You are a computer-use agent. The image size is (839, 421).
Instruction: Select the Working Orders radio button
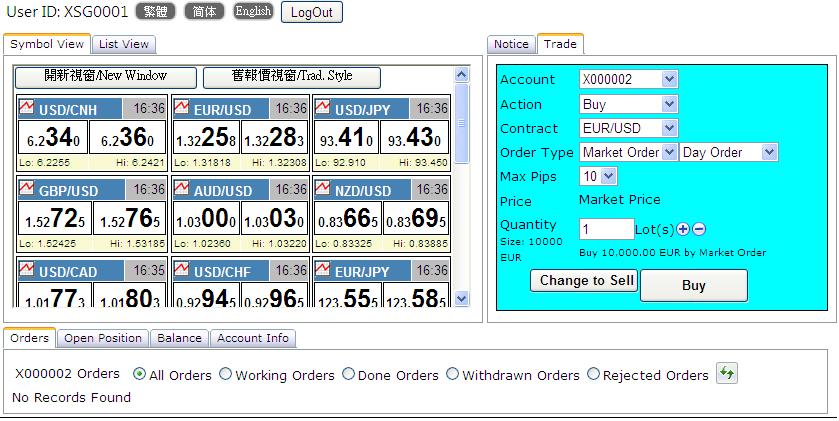click(225, 375)
